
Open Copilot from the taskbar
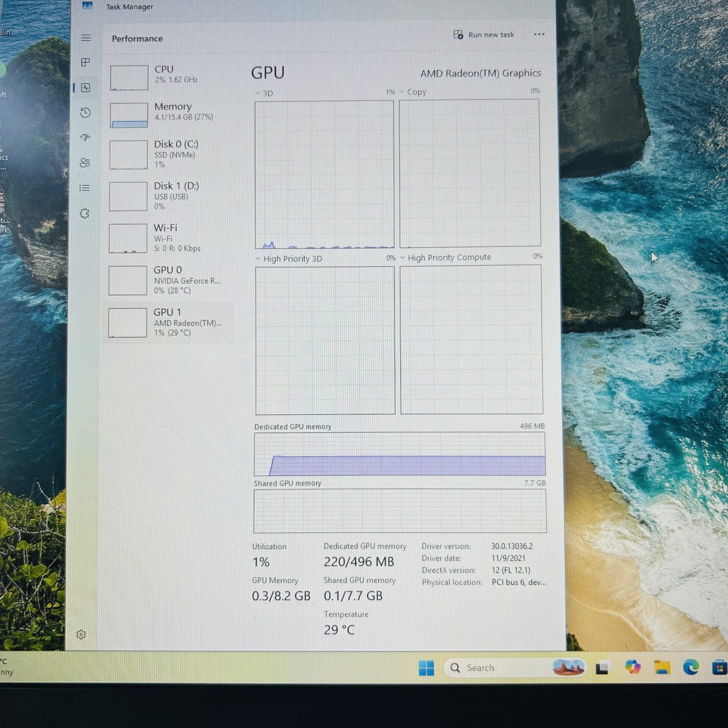click(632, 667)
